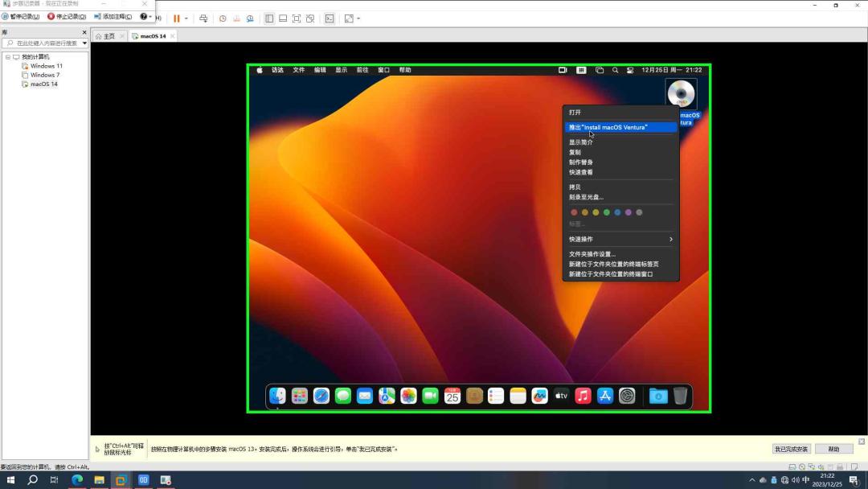The image size is (868, 489).
Task: Expand the 快速操作 submenu chevron
Action: (x=670, y=239)
